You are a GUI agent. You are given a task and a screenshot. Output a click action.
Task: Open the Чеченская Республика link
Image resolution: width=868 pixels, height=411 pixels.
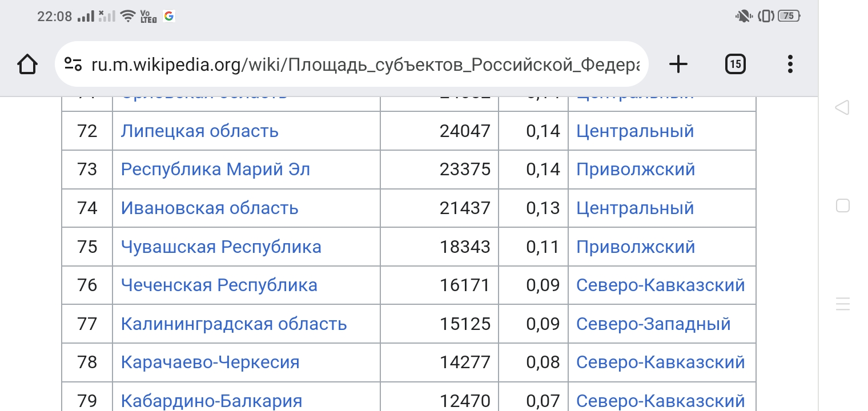click(x=219, y=285)
